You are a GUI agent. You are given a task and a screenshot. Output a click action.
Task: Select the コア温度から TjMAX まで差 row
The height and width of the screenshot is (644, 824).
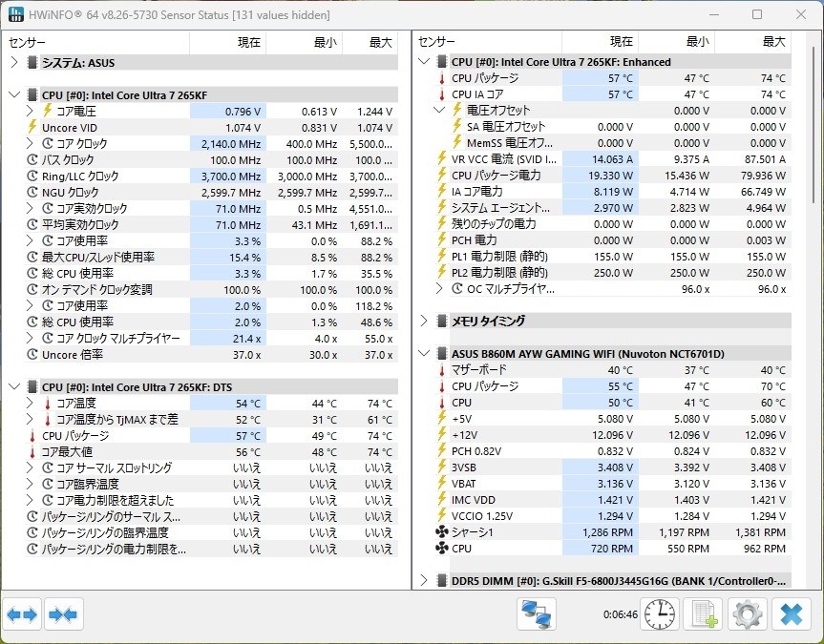click(211, 420)
